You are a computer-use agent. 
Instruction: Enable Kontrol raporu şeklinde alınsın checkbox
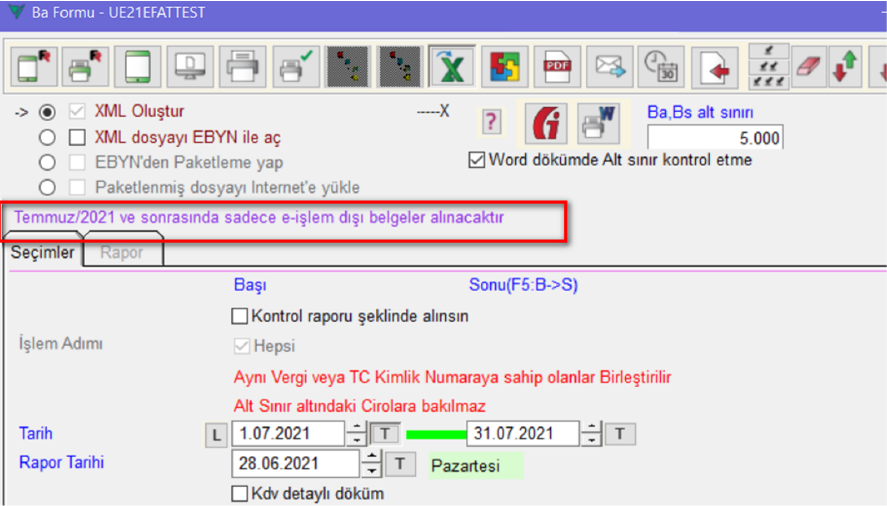240,317
